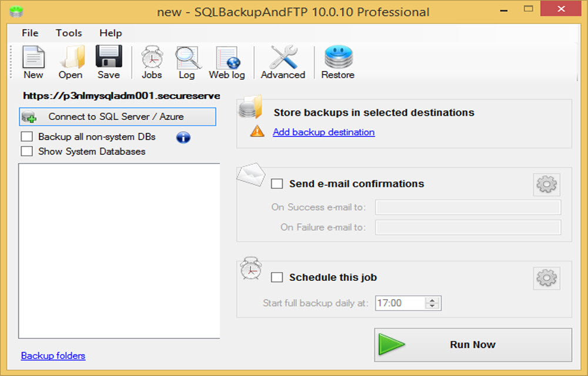588x376 pixels.
Task: Enable Backup all non-system DBs checkbox
Action: coord(26,137)
